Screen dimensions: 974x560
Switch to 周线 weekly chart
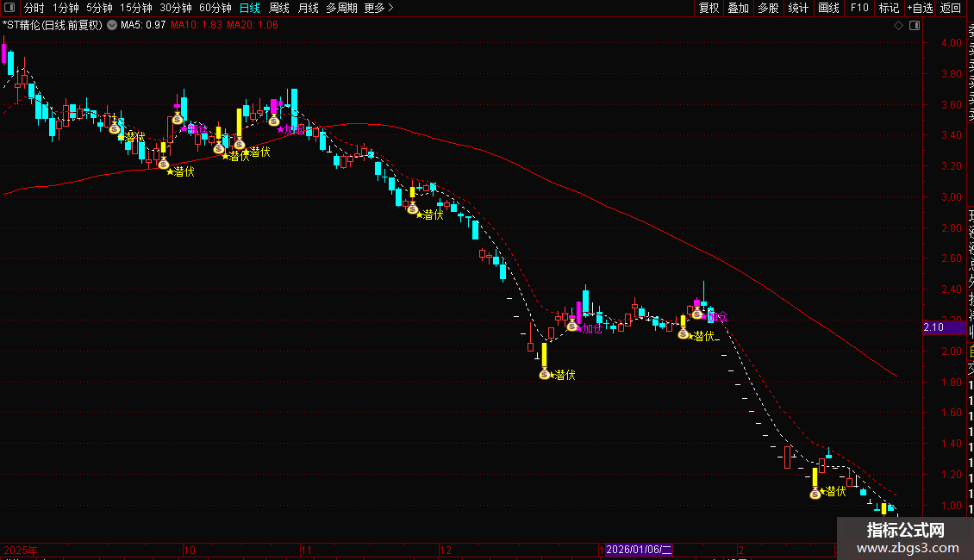point(279,8)
